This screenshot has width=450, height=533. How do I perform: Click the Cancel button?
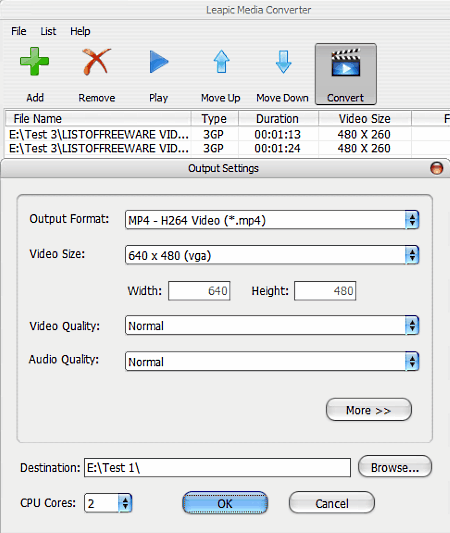point(332,503)
